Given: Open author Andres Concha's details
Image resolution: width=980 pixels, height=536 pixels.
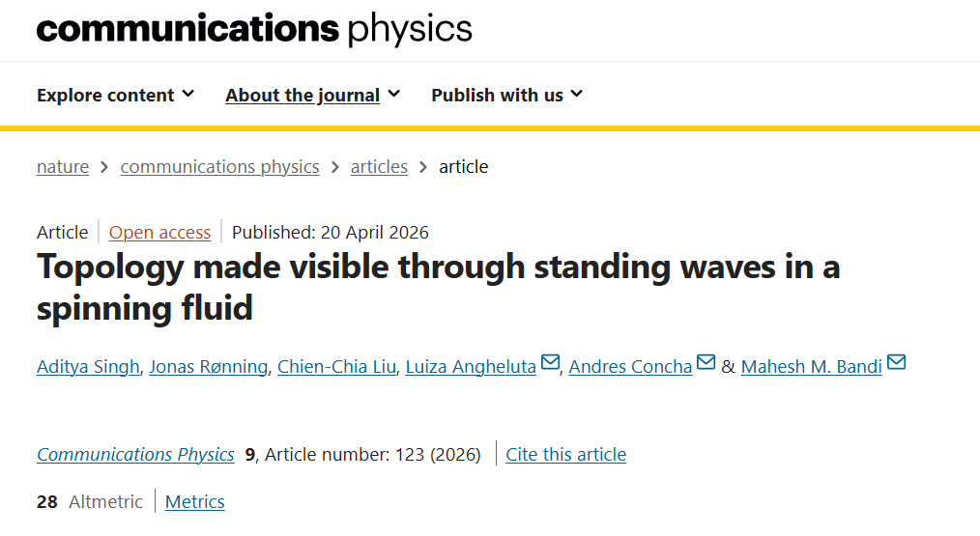Looking at the screenshot, I should (x=630, y=367).
